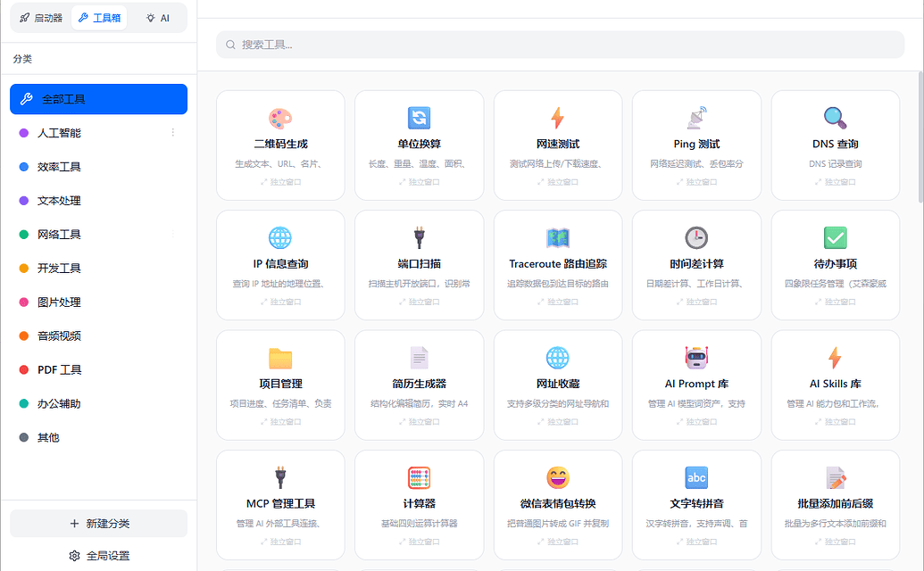Click the plus icon of 新建分类
The height and width of the screenshot is (571, 924).
tap(74, 524)
